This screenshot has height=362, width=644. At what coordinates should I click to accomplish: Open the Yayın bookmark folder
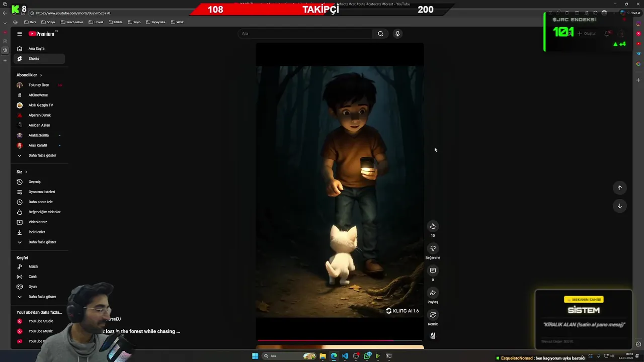(134, 22)
